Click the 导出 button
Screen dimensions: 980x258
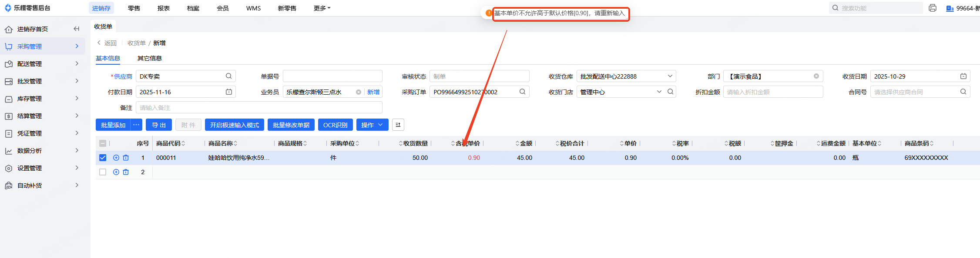click(159, 125)
